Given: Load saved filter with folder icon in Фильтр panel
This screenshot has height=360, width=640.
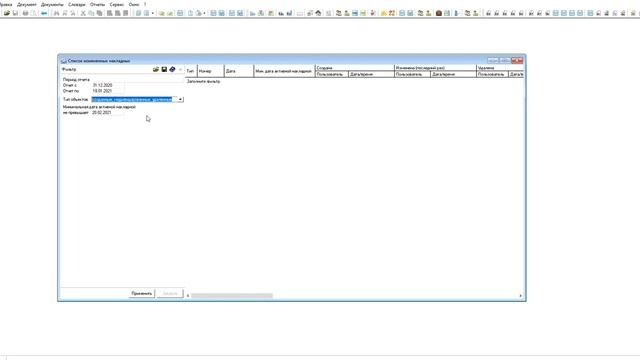Looking at the screenshot, I should (x=156, y=69).
